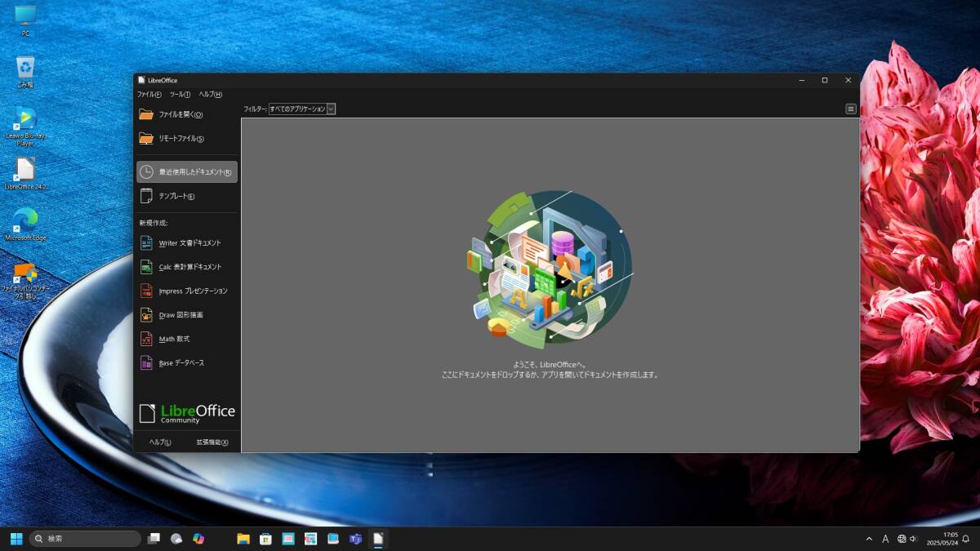Click the taskbar 検索 search box

coord(85,539)
